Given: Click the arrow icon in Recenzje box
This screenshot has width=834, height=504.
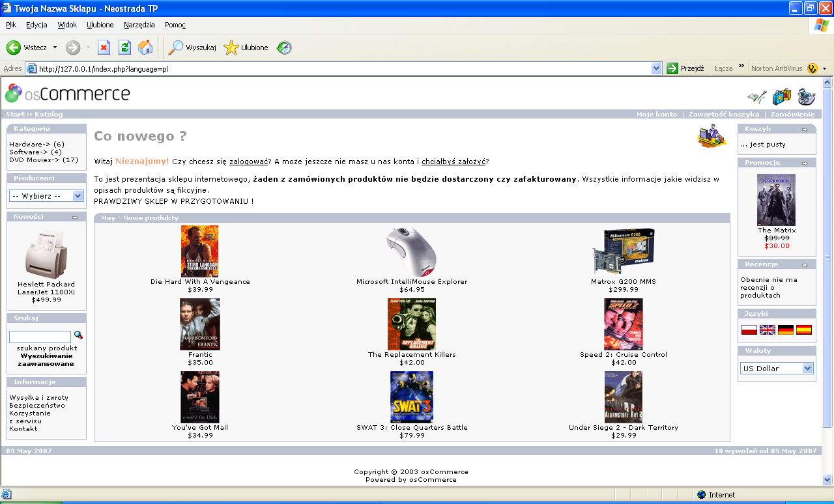Looking at the screenshot, I should (805, 265).
